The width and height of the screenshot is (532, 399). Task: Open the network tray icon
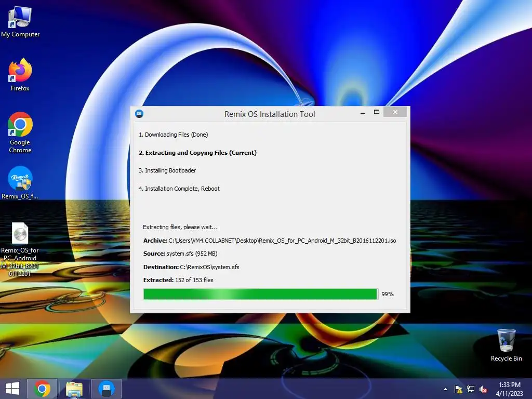click(x=471, y=389)
